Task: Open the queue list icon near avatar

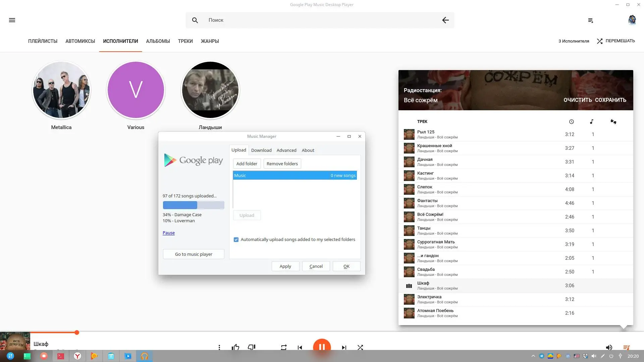Action: [591, 20]
